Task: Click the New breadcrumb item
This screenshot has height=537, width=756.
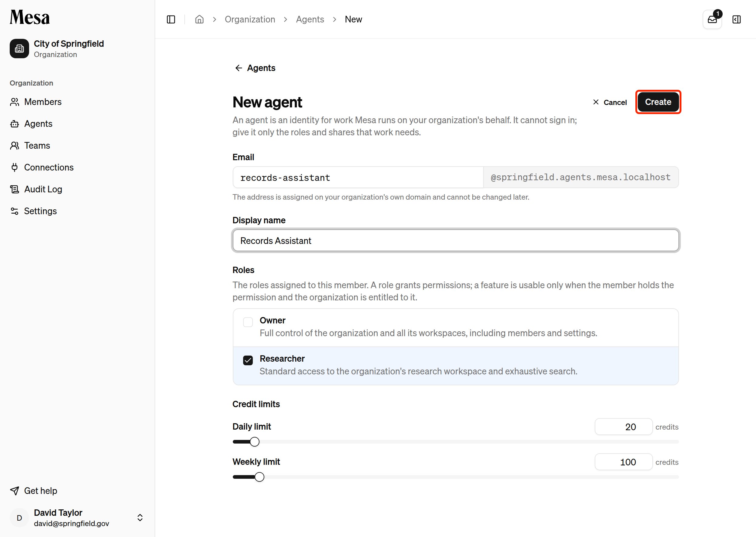Action: pos(353,19)
